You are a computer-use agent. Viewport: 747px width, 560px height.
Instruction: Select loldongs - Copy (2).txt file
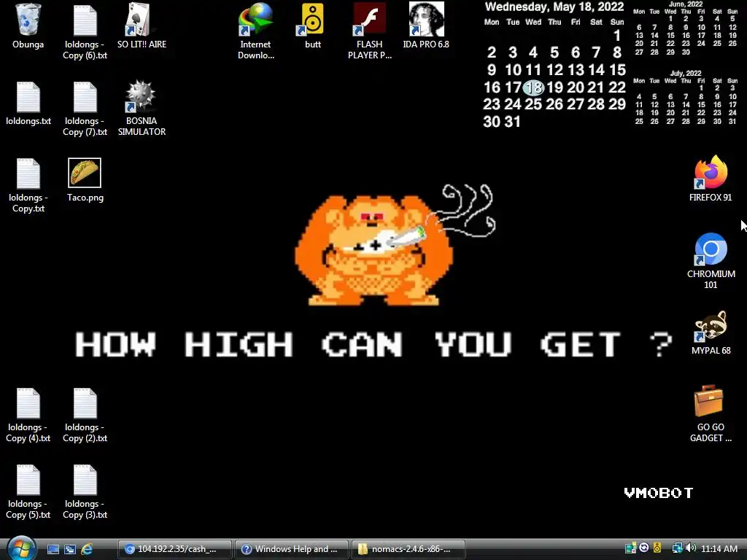(85, 415)
